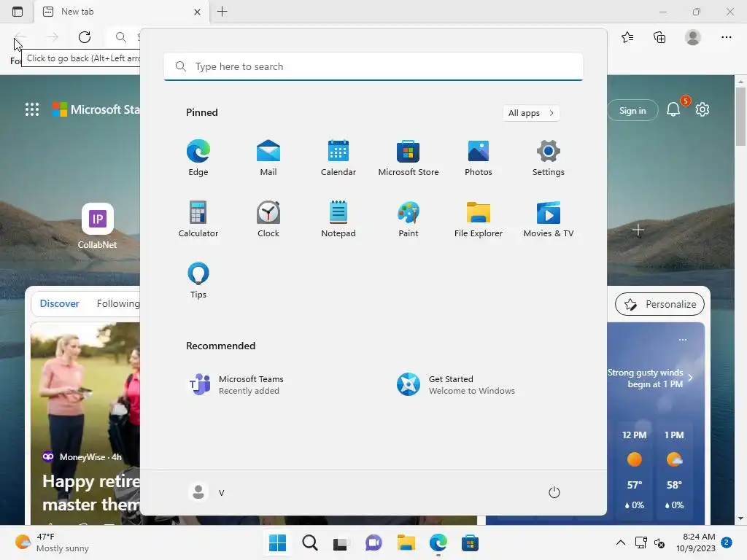The image size is (747, 560).
Task: Open Microsoft Store on the taskbar
Action: click(x=470, y=542)
